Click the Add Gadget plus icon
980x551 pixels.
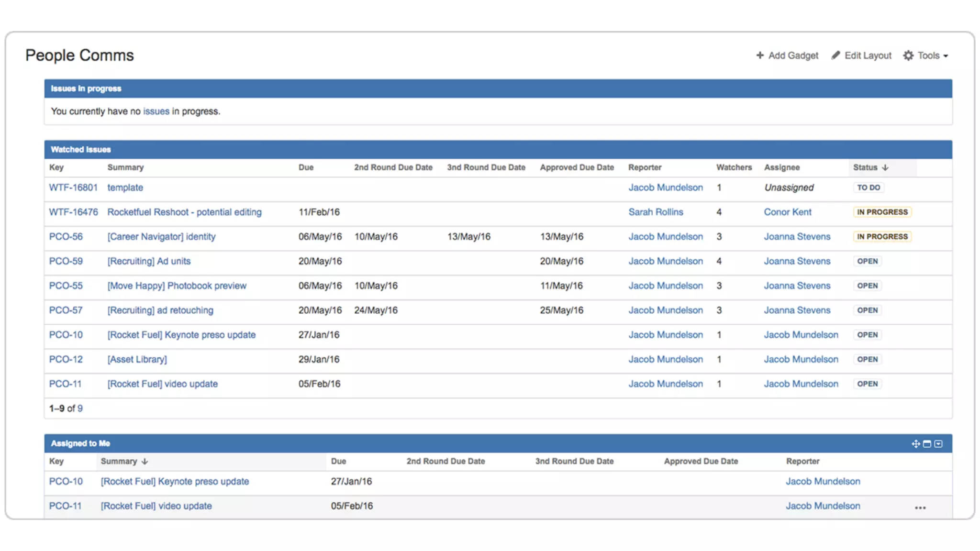(759, 55)
